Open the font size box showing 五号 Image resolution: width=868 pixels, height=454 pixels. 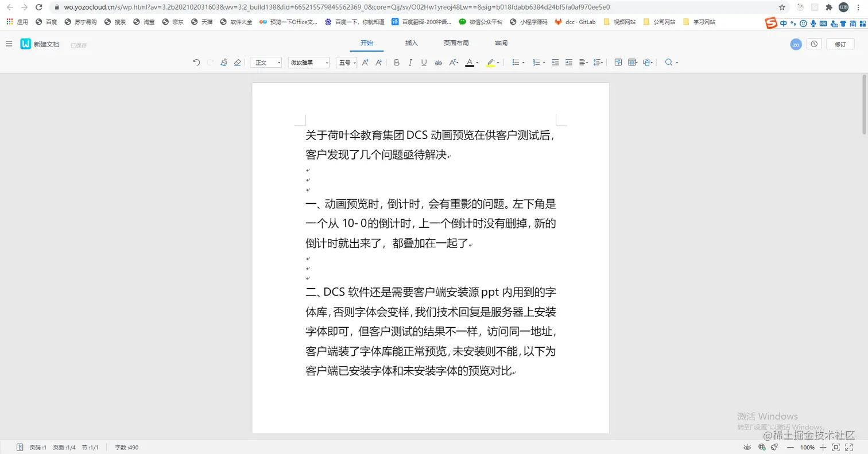pyautogui.click(x=347, y=63)
